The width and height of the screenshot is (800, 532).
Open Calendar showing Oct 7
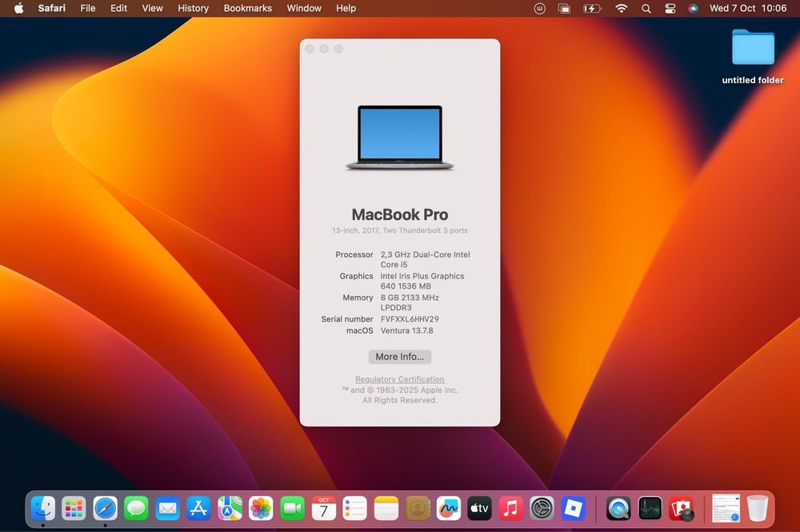(x=323, y=508)
